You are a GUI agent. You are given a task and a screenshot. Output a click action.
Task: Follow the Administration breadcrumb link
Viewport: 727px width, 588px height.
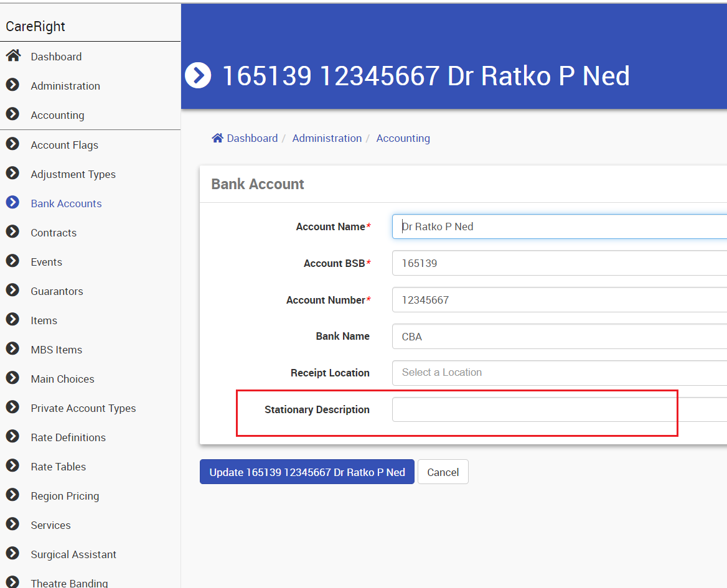(327, 138)
